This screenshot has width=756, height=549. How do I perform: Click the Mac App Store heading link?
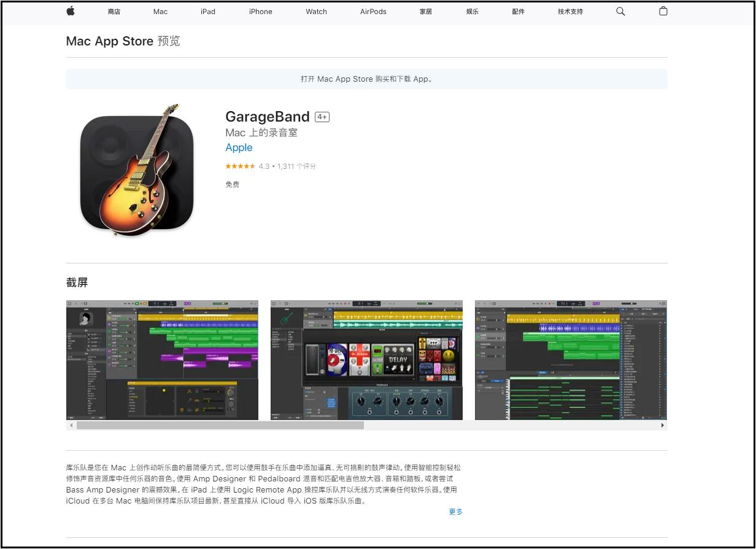click(x=109, y=41)
